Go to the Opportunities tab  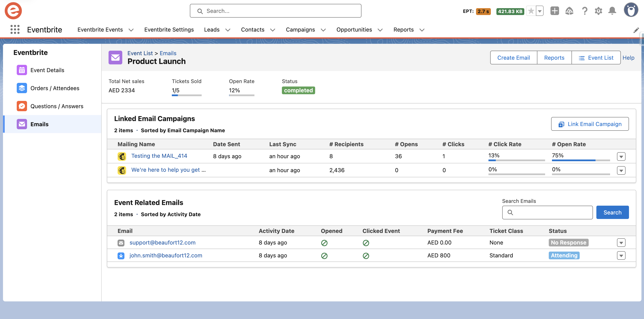[354, 30]
